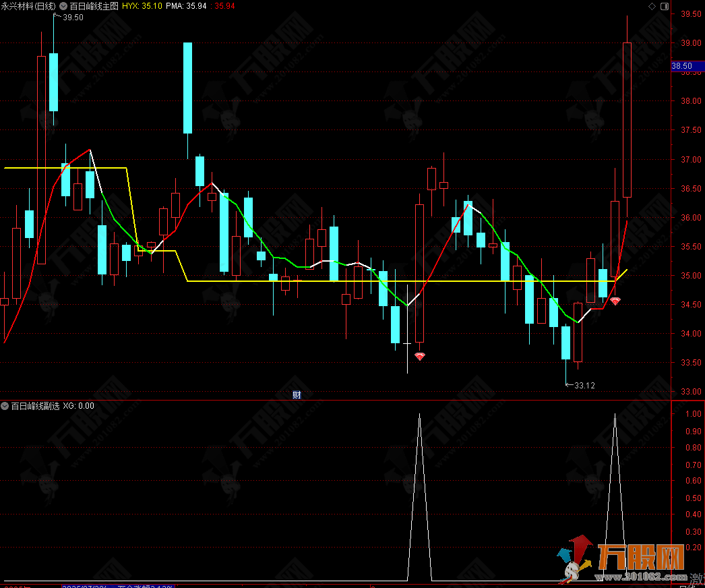Select the 38.50 price label on the axis

681,66
